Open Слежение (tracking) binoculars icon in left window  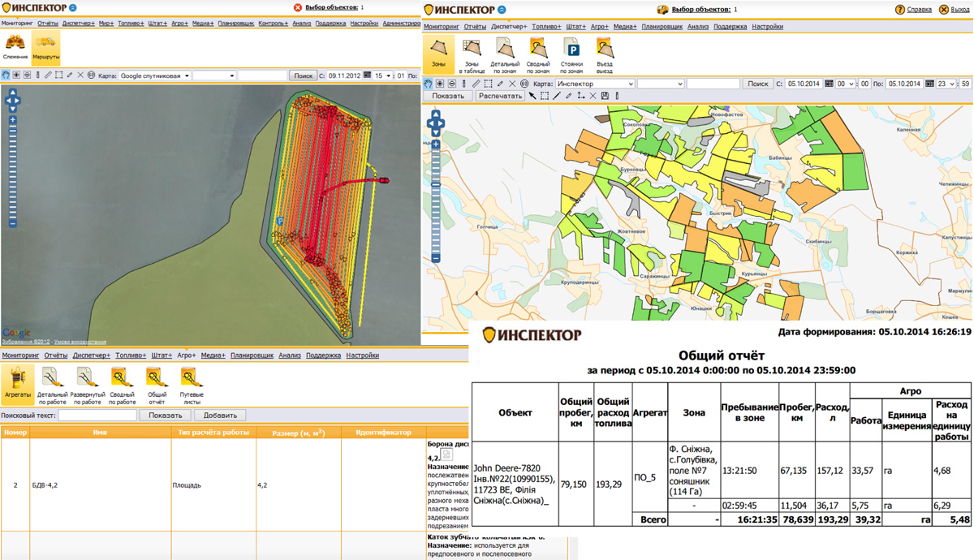click(15, 47)
